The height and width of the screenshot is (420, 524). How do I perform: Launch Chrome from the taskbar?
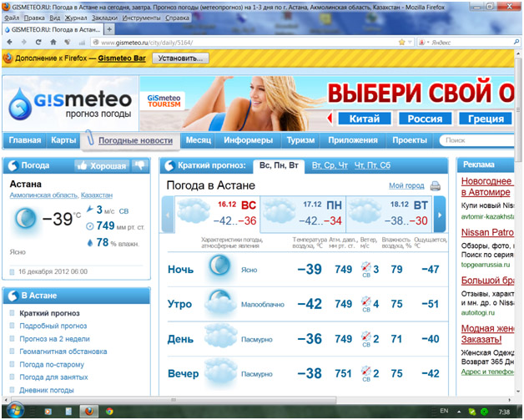tap(109, 412)
